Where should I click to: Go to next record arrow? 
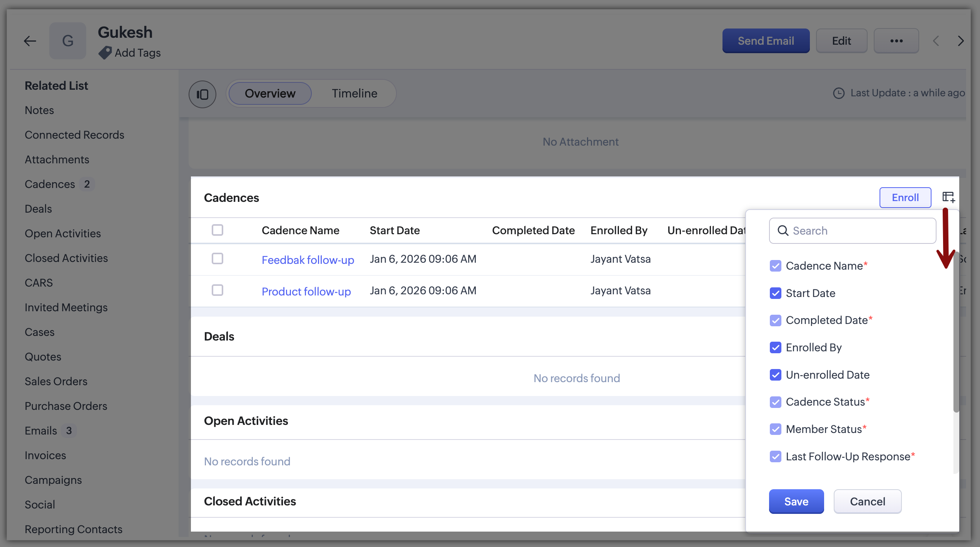pyautogui.click(x=961, y=41)
